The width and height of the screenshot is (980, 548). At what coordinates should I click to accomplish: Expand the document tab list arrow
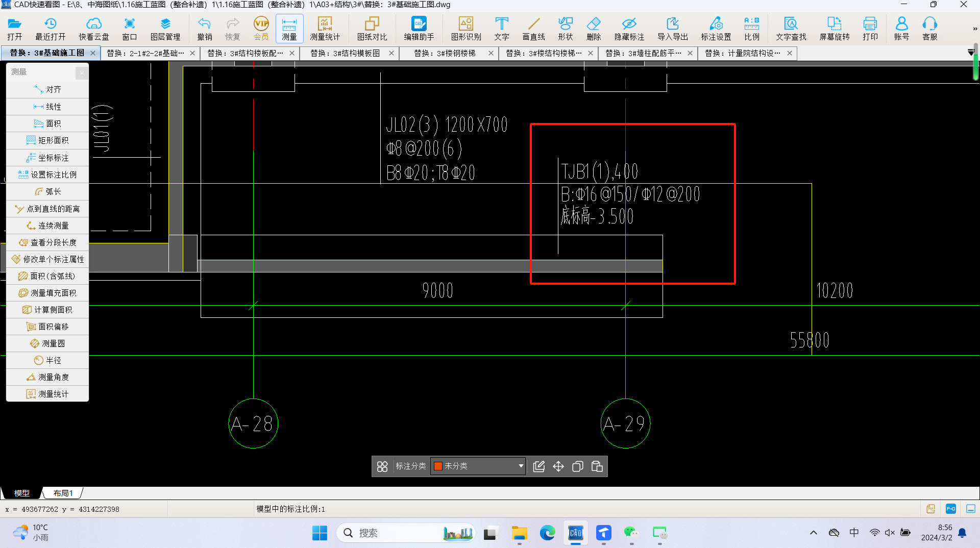pos(970,53)
